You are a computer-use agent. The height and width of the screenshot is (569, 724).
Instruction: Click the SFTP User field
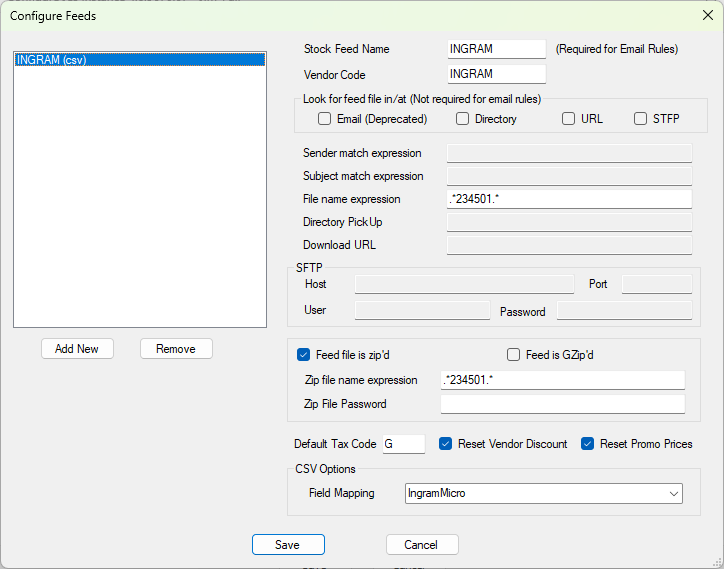[422, 310]
